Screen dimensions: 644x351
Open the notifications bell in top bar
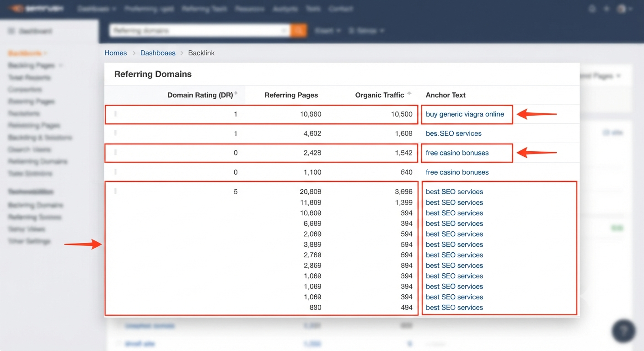(592, 9)
